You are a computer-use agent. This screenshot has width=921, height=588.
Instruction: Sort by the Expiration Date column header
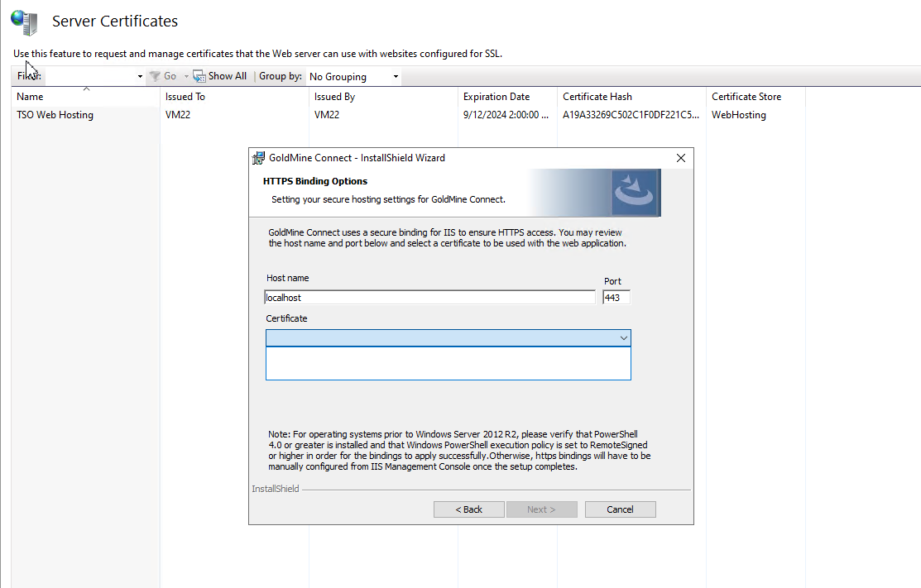tap(496, 97)
